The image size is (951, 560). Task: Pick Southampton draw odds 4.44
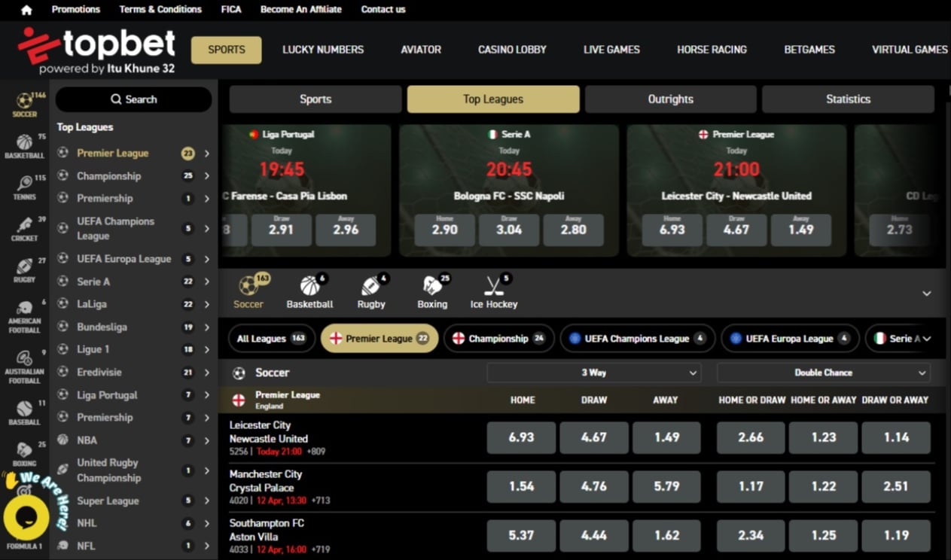click(594, 536)
